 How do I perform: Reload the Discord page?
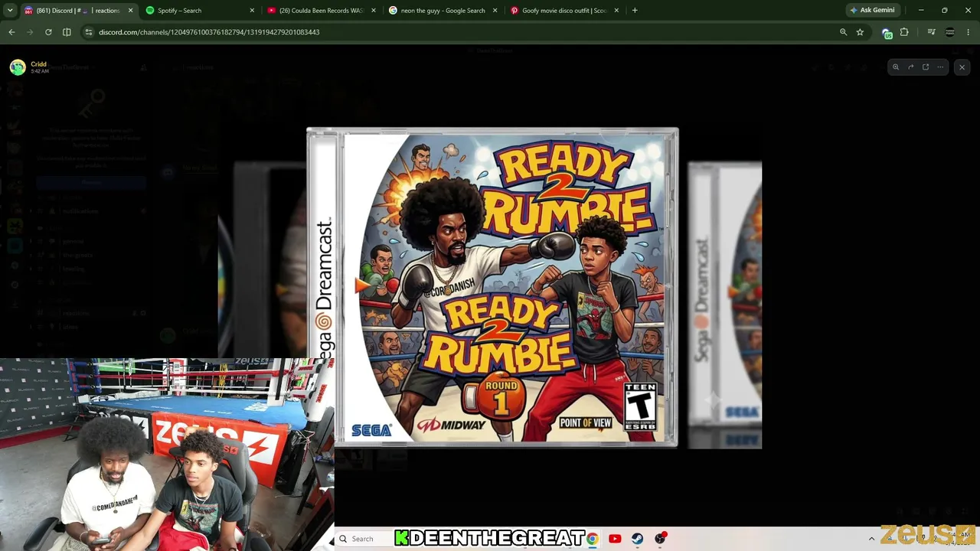tap(48, 32)
